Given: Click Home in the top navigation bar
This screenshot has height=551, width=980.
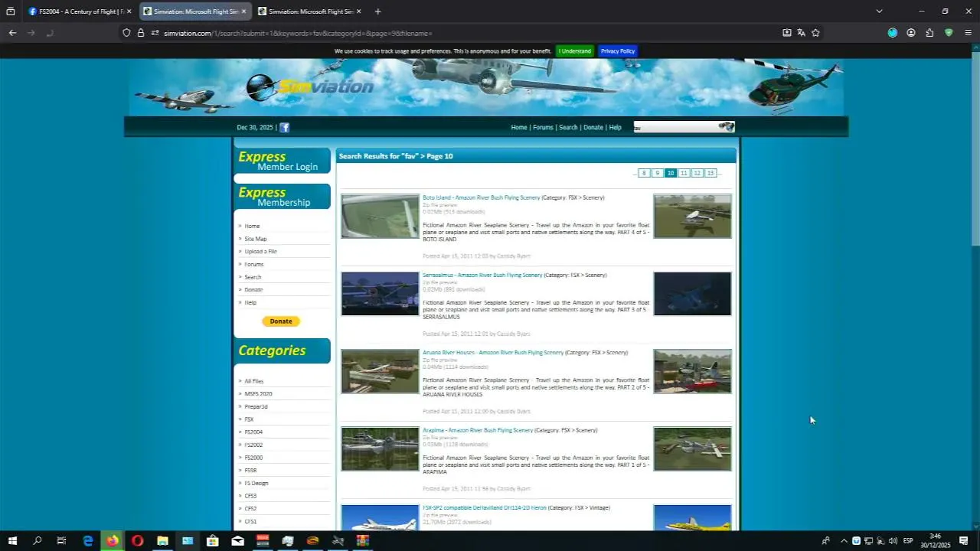Looking at the screenshot, I should (x=519, y=128).
